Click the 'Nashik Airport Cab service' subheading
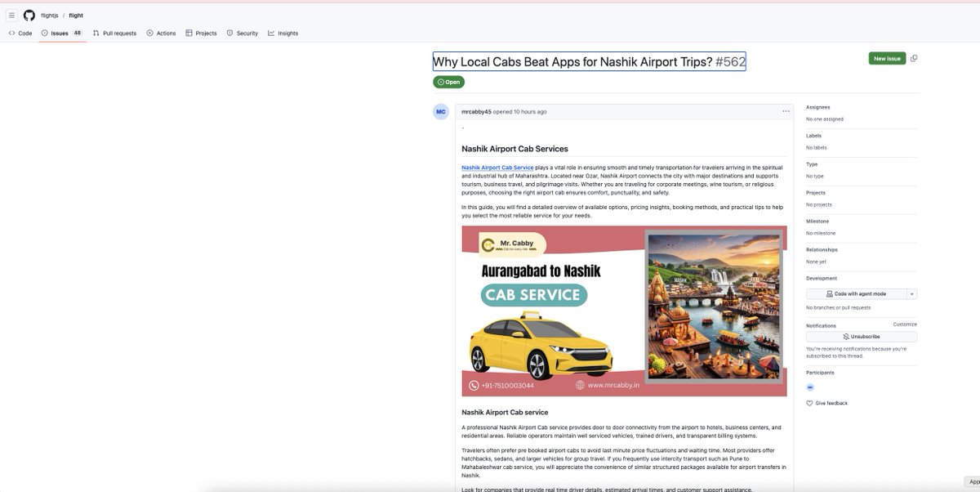This screenshot has height=492, width=980. [505, 413]
